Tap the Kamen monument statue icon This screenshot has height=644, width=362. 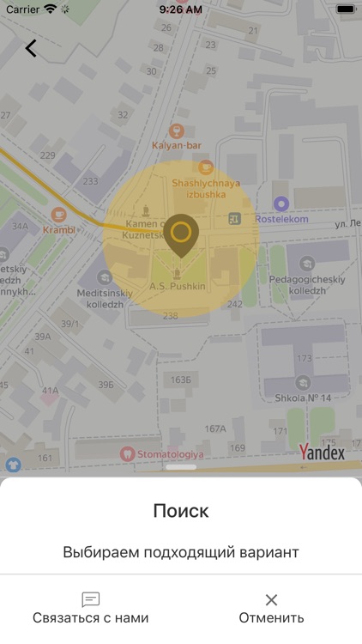[145, 211]
